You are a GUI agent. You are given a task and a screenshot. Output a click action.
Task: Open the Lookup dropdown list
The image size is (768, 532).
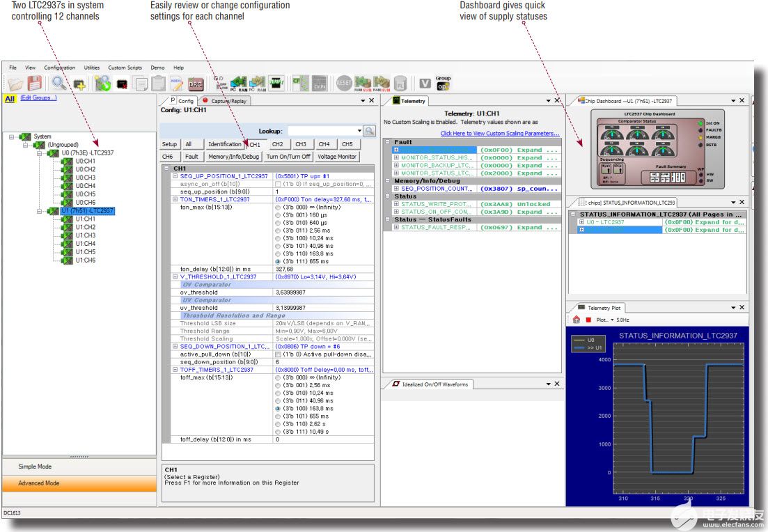coord(359,131)
